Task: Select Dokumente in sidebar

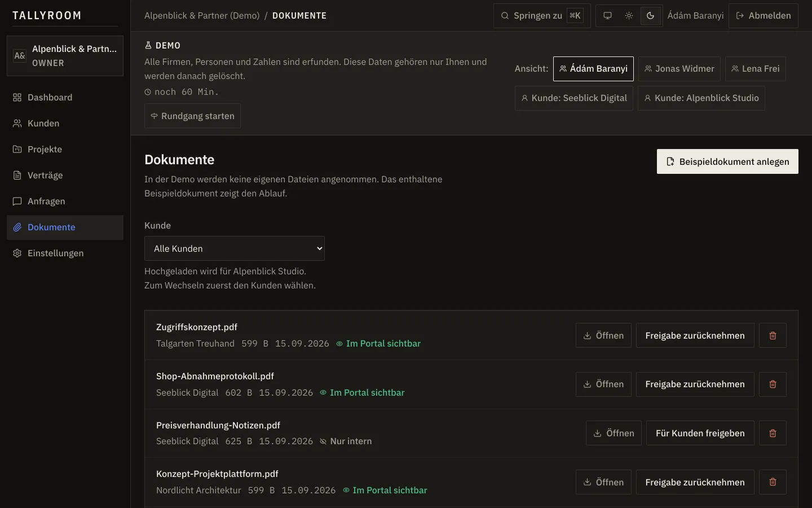Action: (x=65, y=227)
